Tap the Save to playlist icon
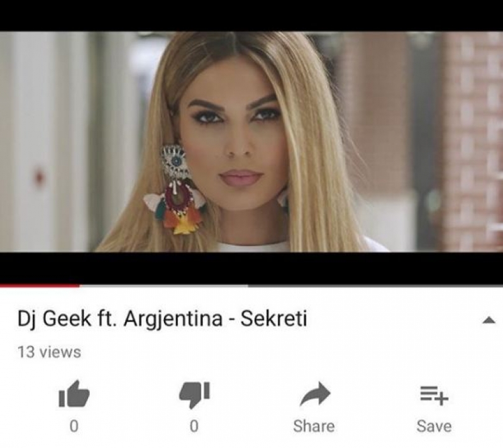This screenshot has height=448, width=503. coord(434,395)
